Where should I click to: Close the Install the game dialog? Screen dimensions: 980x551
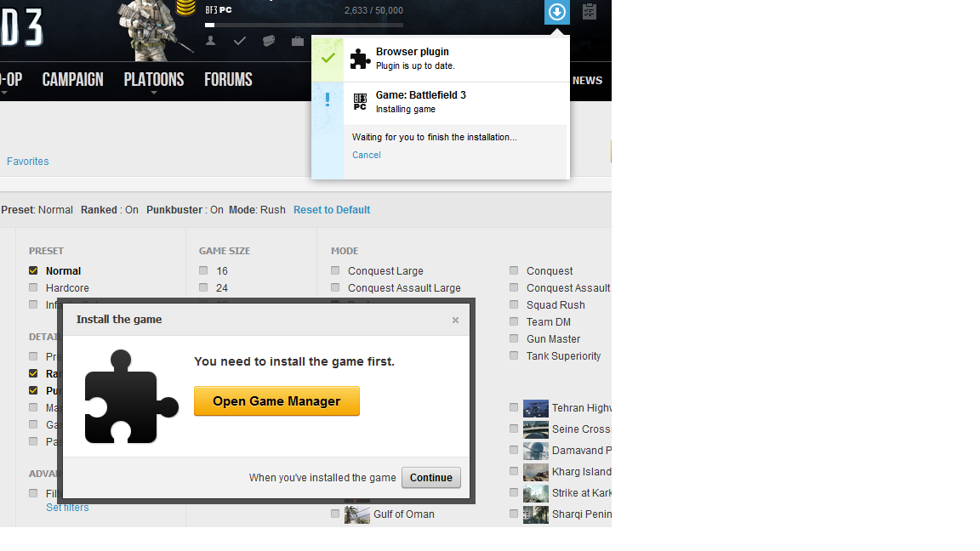pyautogui.click(x=456, y=320)
